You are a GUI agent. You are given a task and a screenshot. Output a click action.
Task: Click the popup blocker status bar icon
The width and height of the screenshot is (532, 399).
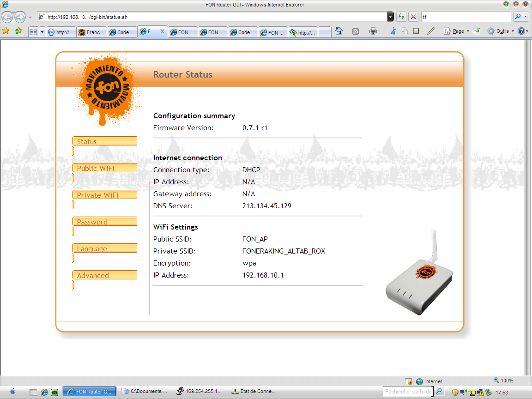409,381
